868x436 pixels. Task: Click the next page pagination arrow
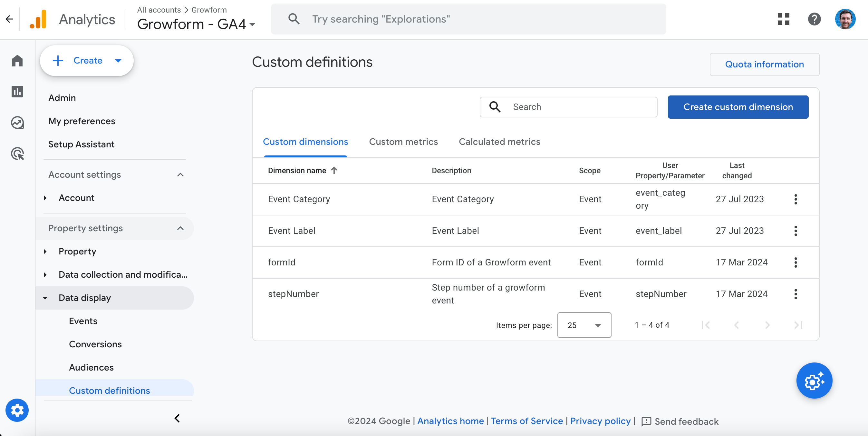coord(767,325)
